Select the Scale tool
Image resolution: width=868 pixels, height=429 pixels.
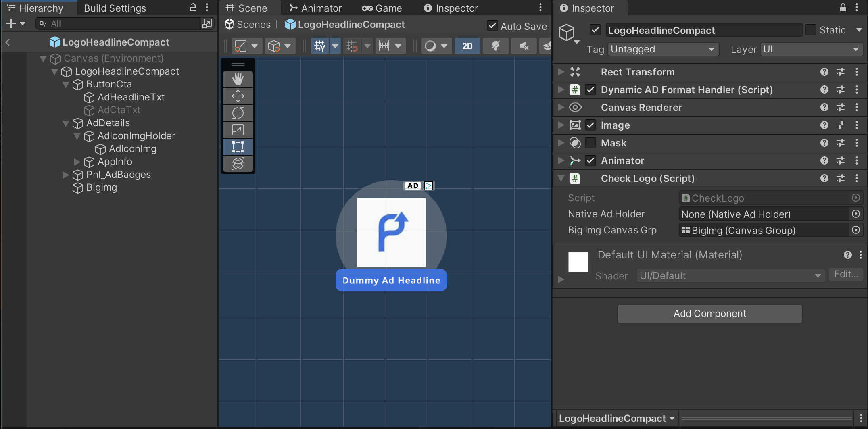(x=238, y=130)
